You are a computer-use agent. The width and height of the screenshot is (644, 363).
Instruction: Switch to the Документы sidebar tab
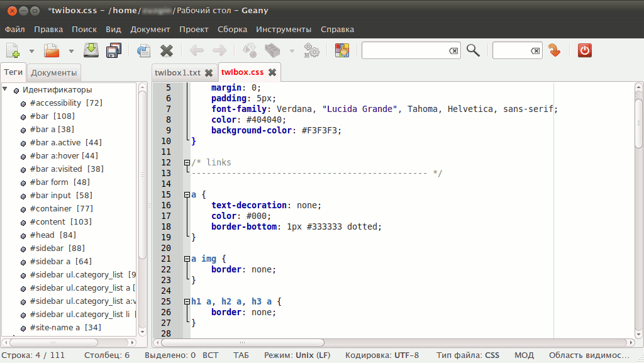pyautogui.click(x=53, y=72)
